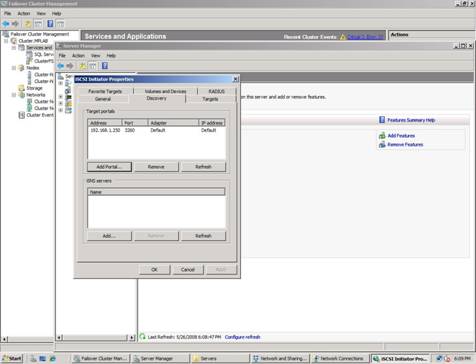Click the Help icon in Server Manager toolbar

tap(105, 66)
